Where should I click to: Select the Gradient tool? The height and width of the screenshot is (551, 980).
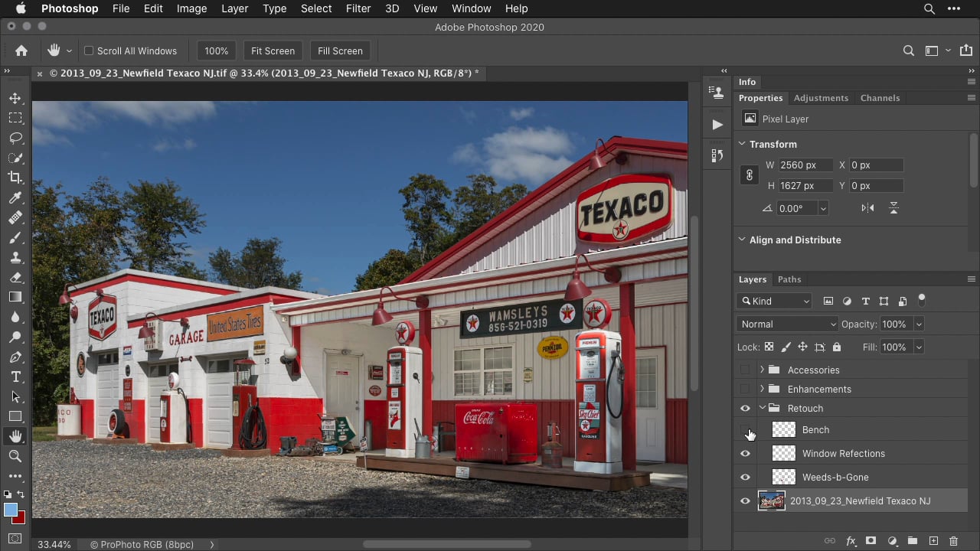pyautogui.click(x=15, y=297)
